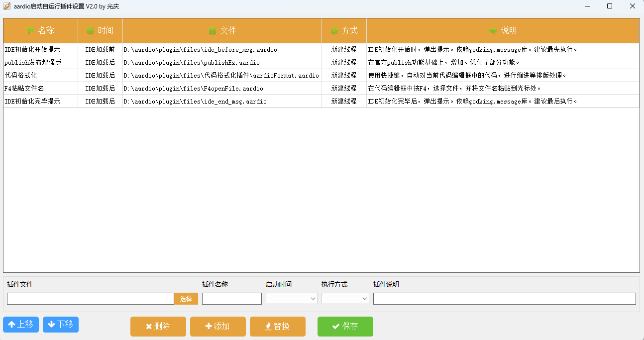Select the row 代码格式化
The width and height of the screenshot is (644, 340).
pyautogui.click(x=322, y=76)
